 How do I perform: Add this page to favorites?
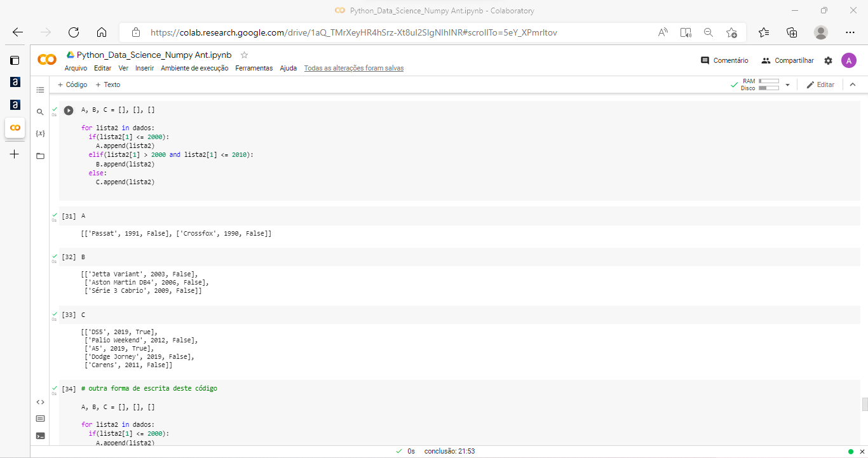pyautogui.click(x=731, y=32)
